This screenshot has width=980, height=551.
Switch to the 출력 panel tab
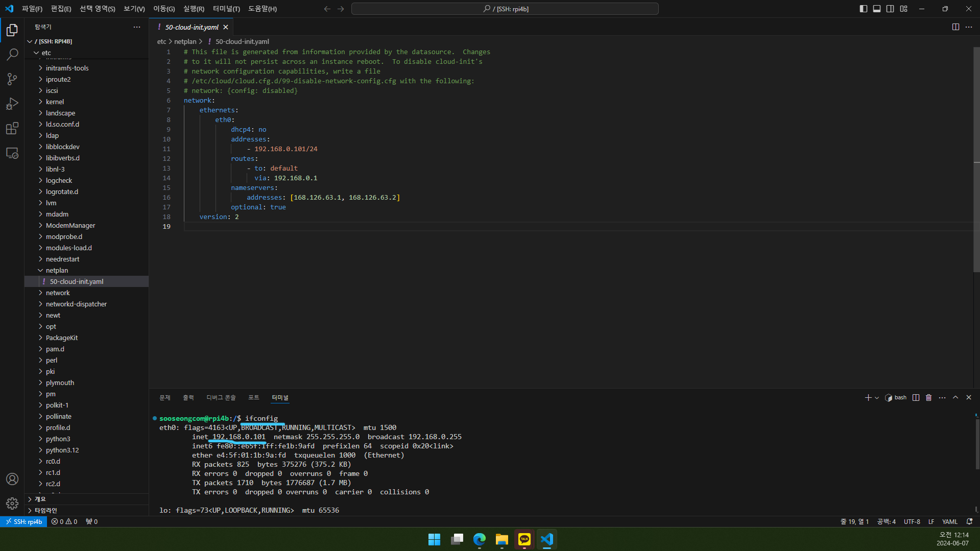(188, 397)
